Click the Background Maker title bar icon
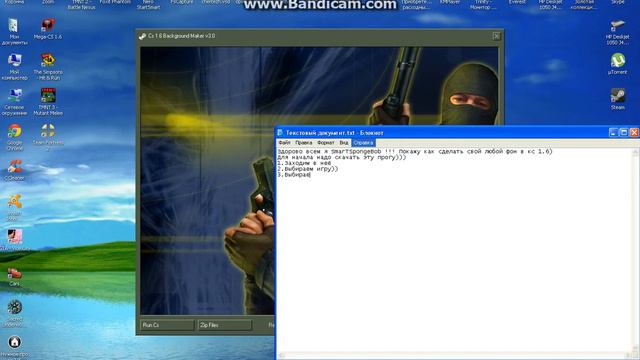 pos(142,36)
